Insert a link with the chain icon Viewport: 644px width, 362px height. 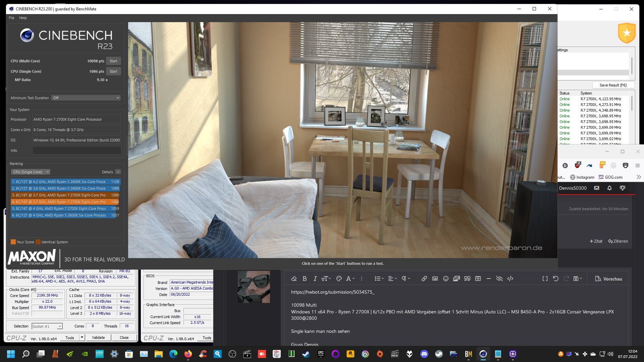tap(424, 279)
